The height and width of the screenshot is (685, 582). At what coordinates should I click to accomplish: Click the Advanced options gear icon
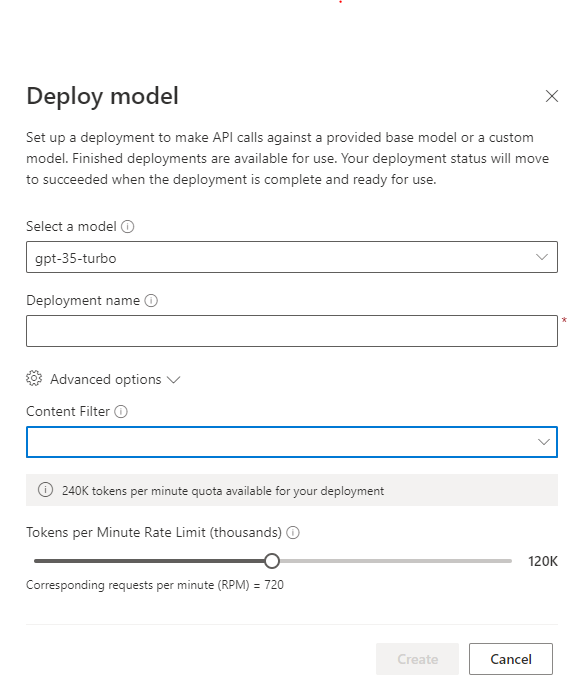(34, 378)
